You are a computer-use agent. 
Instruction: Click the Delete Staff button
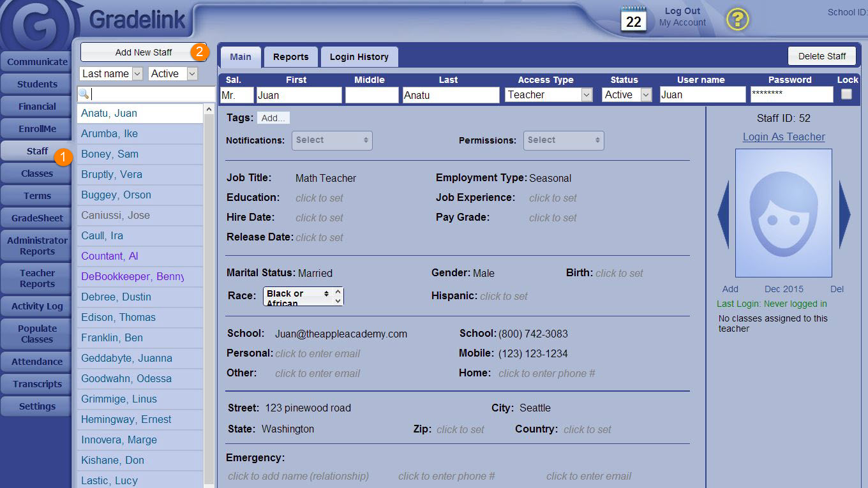pos(822,56)
